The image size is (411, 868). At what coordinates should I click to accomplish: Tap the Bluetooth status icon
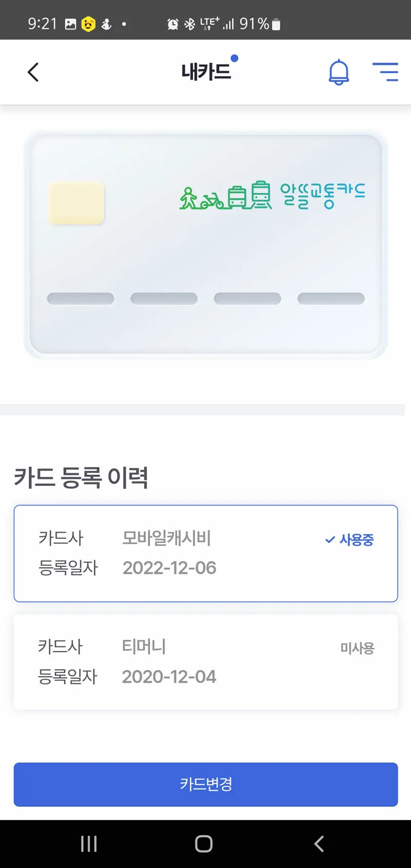(190, 24)
